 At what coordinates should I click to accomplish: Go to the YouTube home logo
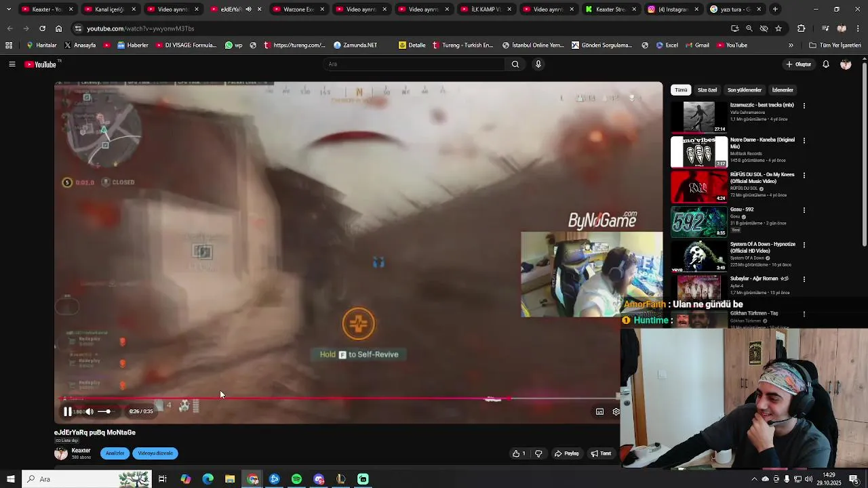(x=41, y=64)
